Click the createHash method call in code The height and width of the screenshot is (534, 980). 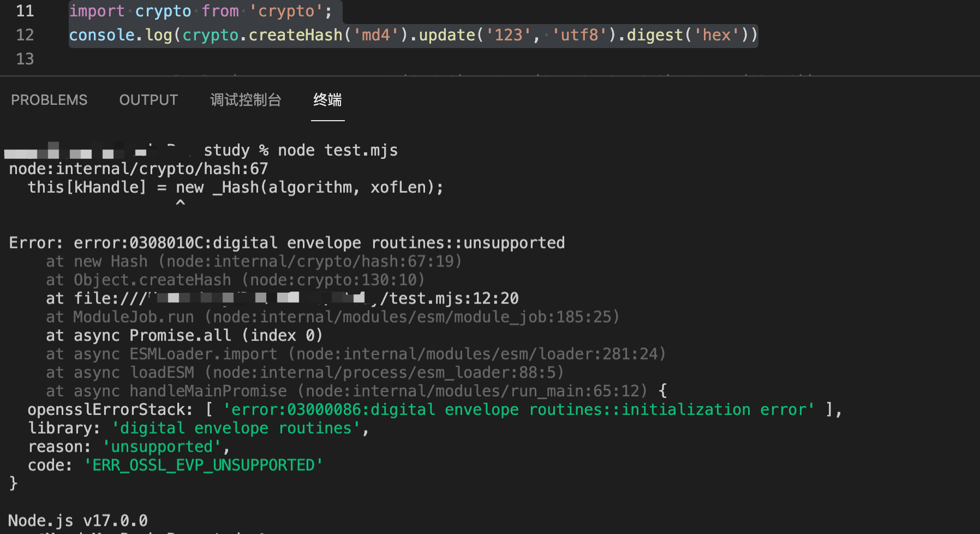tap(295, 35)
